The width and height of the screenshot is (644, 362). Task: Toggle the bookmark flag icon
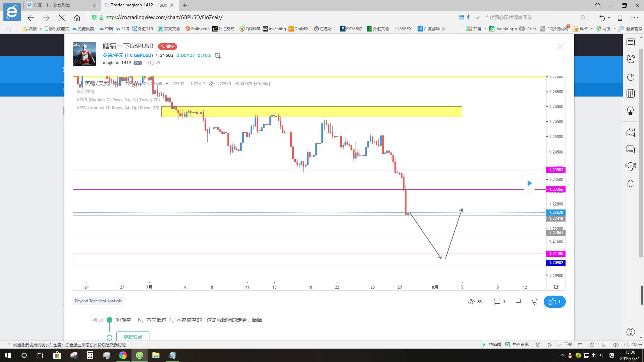click(518, 302)
